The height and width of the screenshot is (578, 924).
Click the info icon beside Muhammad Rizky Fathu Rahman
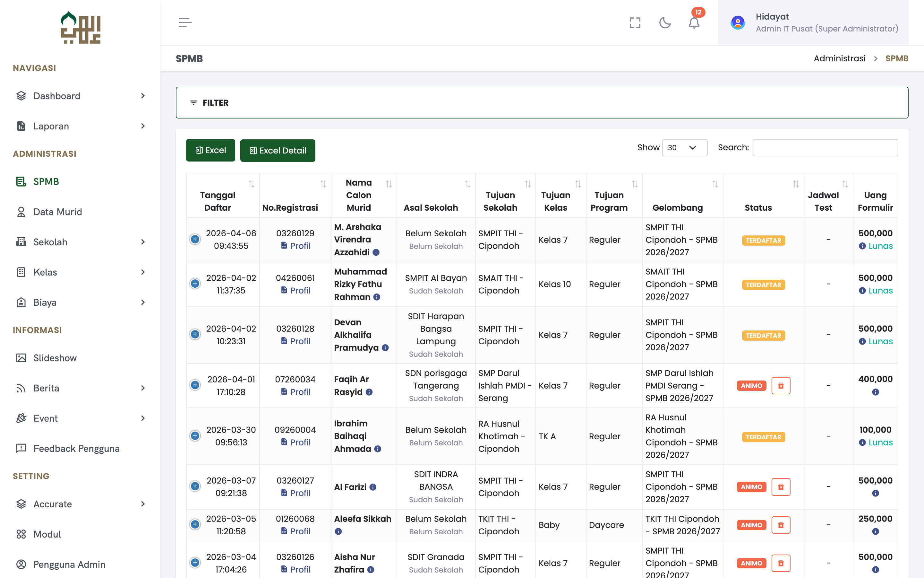[x=377, y=297]
